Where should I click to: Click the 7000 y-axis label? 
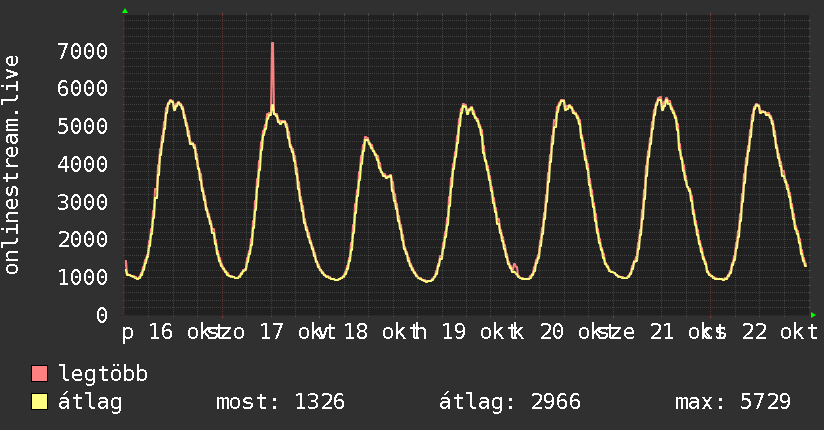[83, 52]
